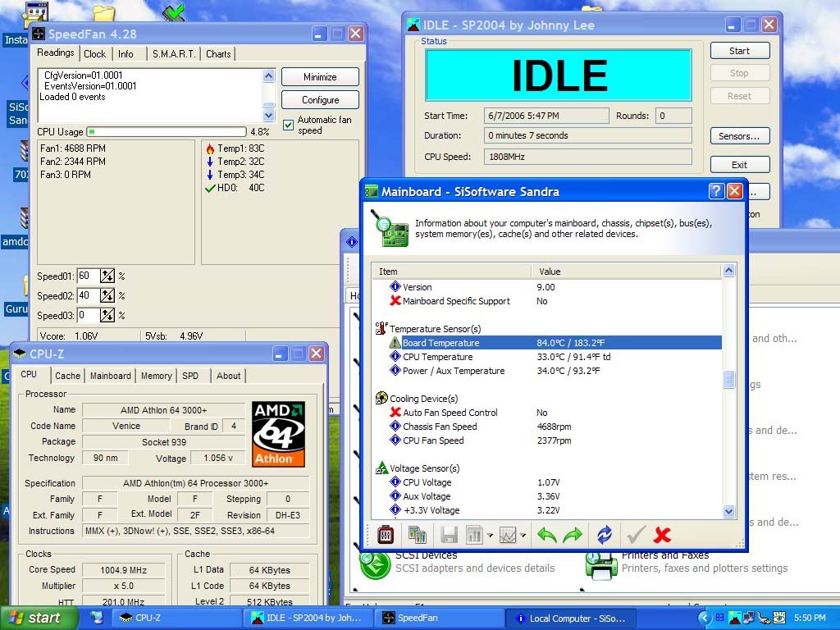Click Sandra's green undo arrow

pos(550,534)
